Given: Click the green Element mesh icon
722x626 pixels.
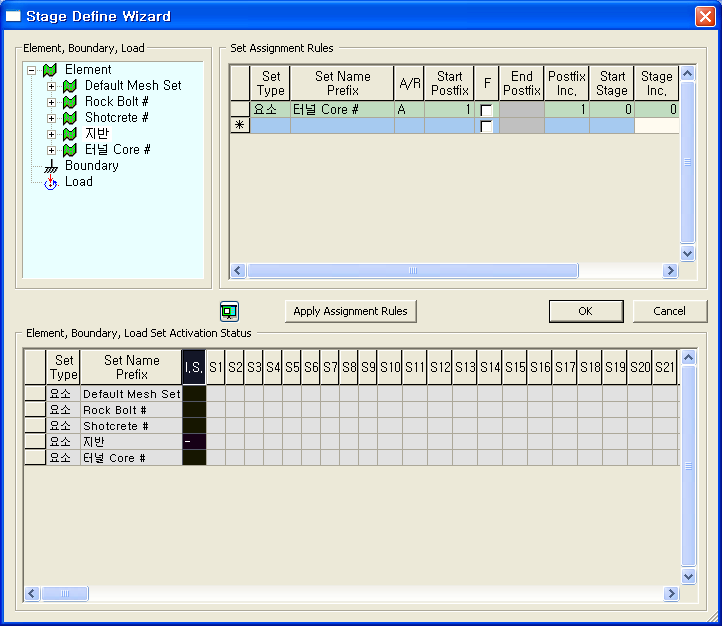Looking at the screenshot, I should pos(50,70).
